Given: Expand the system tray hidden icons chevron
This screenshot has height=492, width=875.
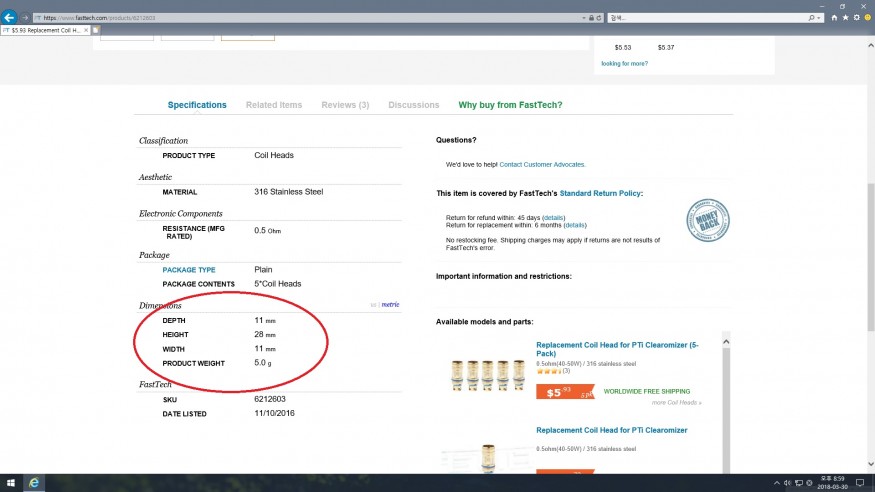Looking at the screenshot, I should click(775, 483).
